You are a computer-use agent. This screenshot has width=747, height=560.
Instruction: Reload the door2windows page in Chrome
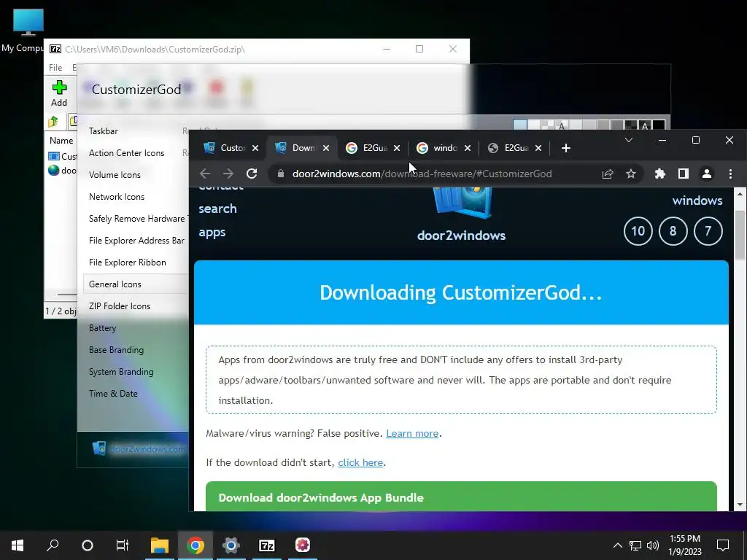pyautogui.click(x=252, y=174)
